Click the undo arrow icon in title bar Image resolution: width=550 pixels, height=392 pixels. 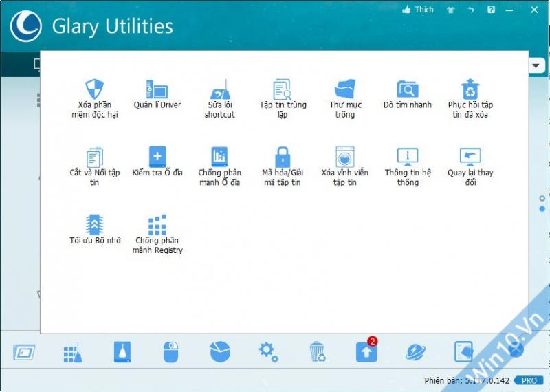(471, 10)
